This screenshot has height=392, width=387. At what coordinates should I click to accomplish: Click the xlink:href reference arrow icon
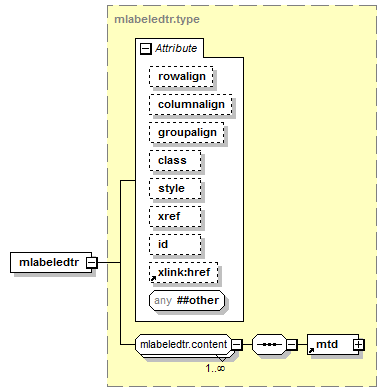click(x=153, y=278)
